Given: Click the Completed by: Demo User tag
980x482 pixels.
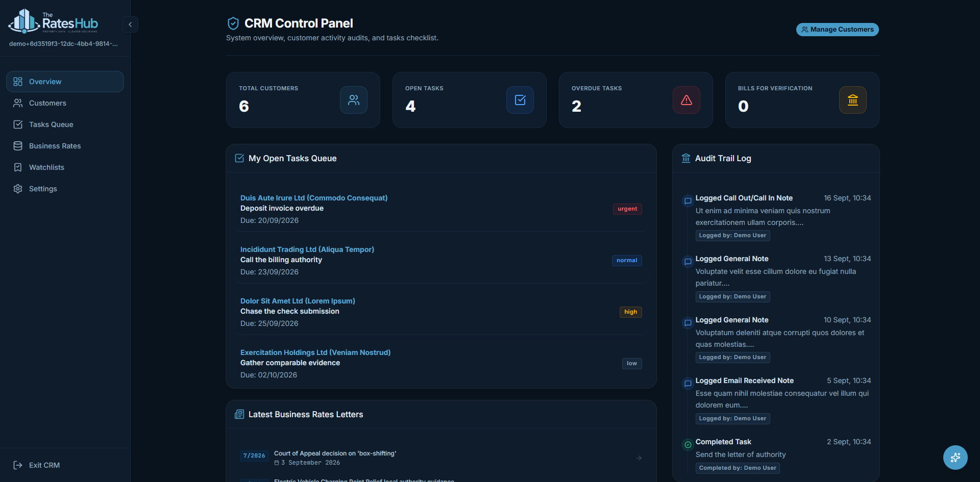Looking at the screenshot, I should coord(738,468).
